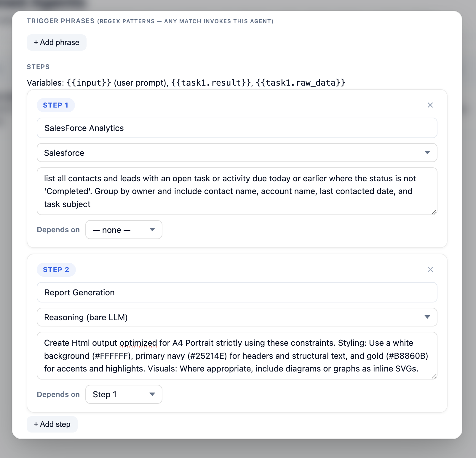Expand Step 2 Depends on Step 1 dropdown
The height and width of the screenshot is (458, 476).
tap(124, 394)
